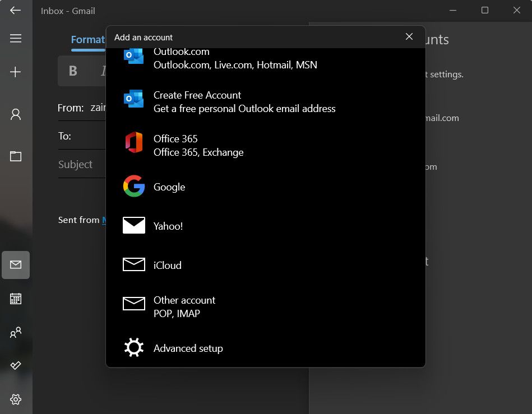Click the Other account envelope icon
The image size is (532, 414).
coord(133,303)
